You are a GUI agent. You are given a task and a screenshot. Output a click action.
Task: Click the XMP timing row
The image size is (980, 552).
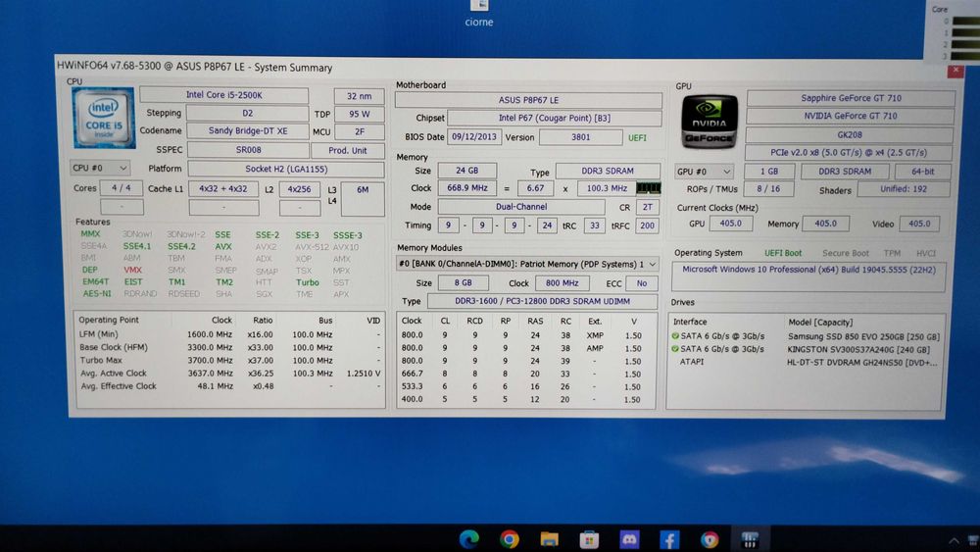tap(525, 335)
